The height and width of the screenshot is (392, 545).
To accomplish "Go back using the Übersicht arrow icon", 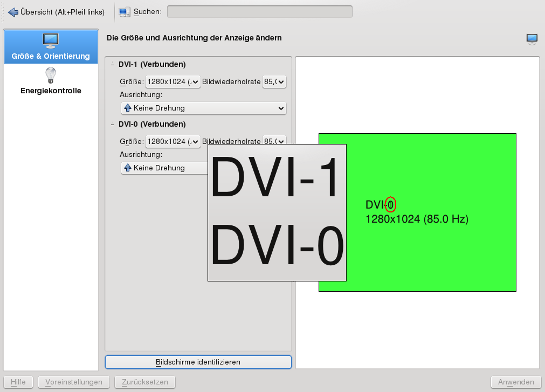I will tap(13, 12).
